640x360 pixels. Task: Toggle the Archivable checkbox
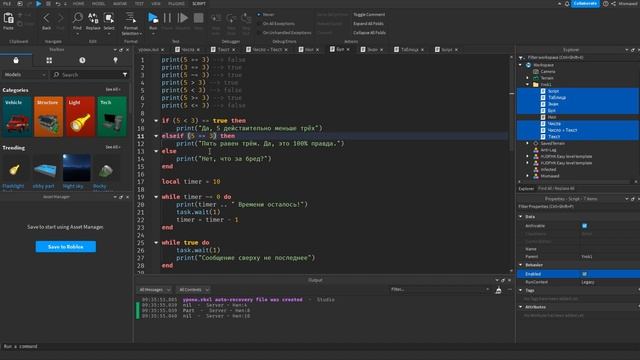(x=584, y=226)
